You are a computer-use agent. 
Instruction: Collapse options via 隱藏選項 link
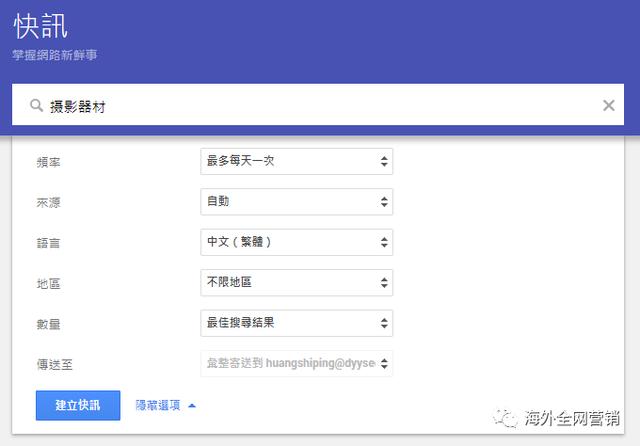click(165, 405)
